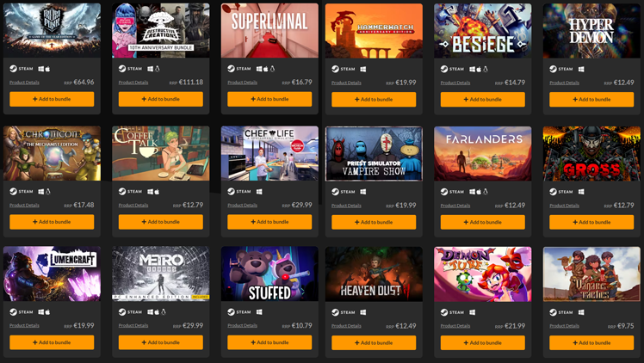Screen dimensions: 644x363
Task: Add Farlanders to the bundle
Action: pos(483,222)
